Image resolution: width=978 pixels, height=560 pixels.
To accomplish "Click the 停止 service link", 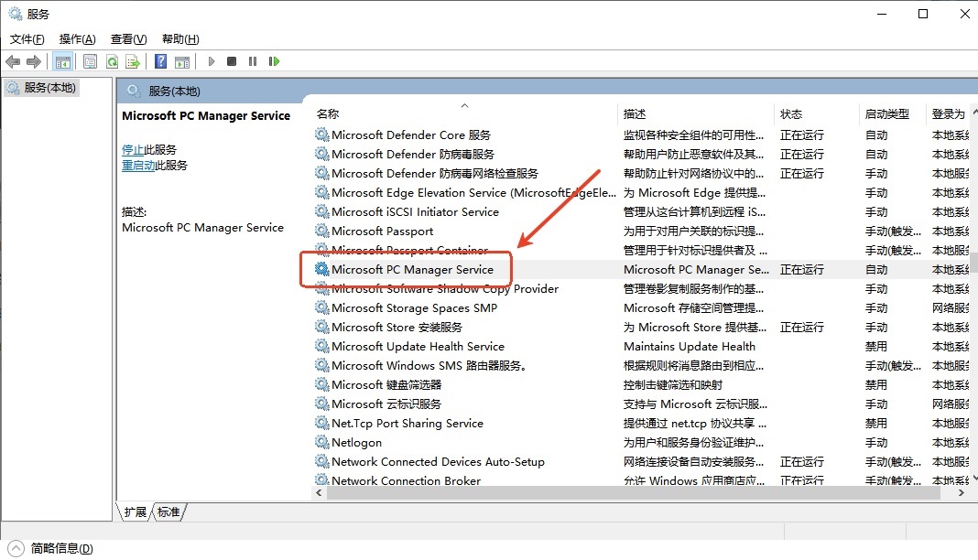I will pos(133,150).
